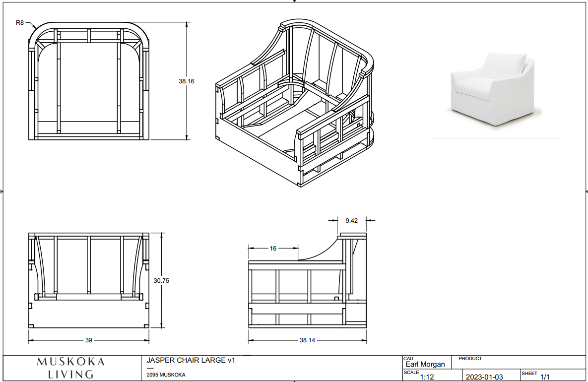Click the 30.75 front view height dimension
The width and height of the screenshot is (588, 382).
coord(161,280)
